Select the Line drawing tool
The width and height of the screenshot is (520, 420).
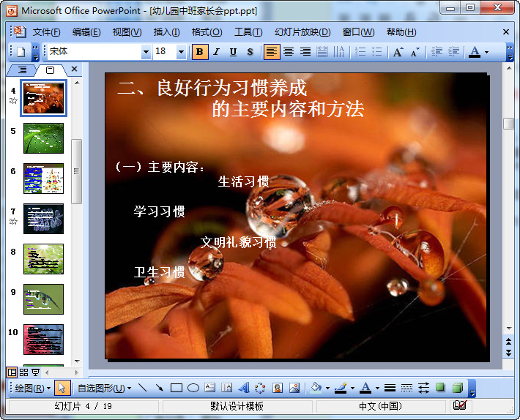point(143,388)
